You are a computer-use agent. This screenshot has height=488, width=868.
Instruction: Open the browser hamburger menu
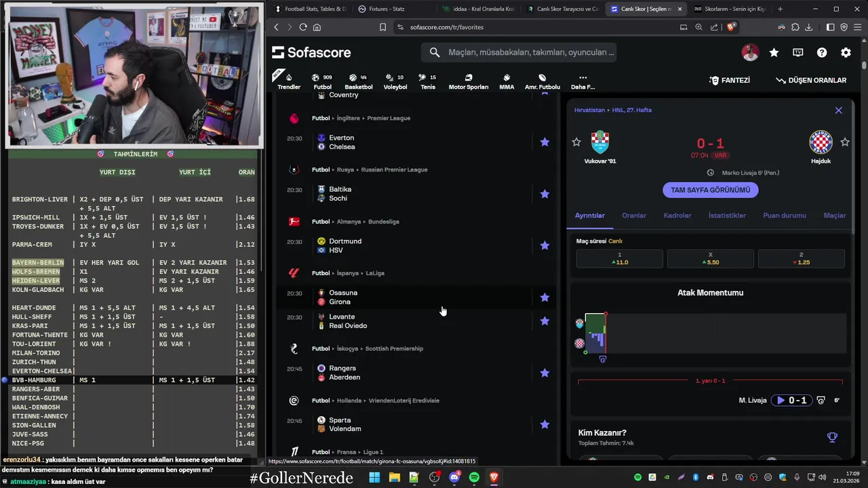pos(857,27)
